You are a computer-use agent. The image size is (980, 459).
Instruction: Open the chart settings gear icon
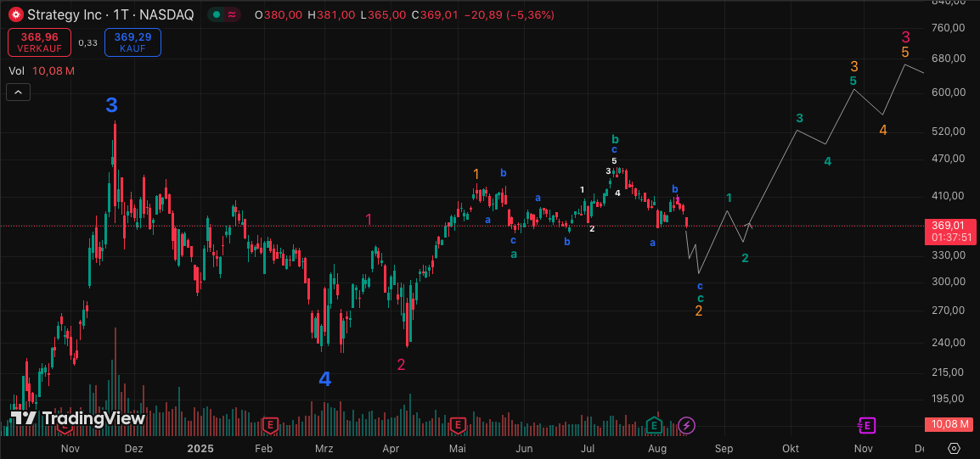click(954, 448)
